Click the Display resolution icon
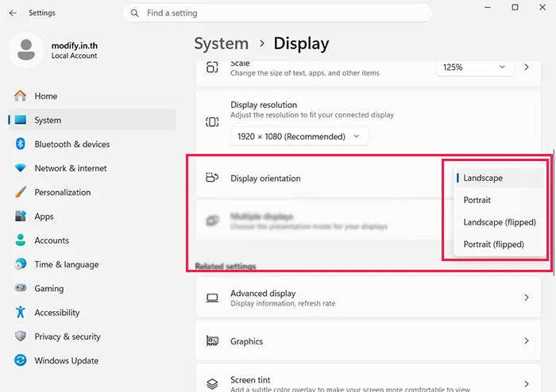This screenshot has width=556, height=392. [212, 122]
